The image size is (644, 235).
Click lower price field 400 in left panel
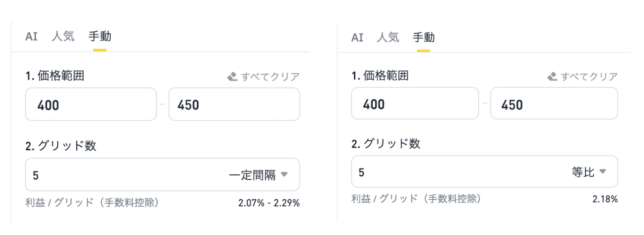[91, 105]
